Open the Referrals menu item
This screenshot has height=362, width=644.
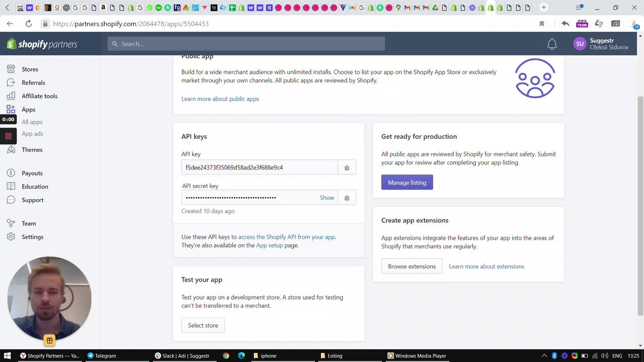(33, 82)
